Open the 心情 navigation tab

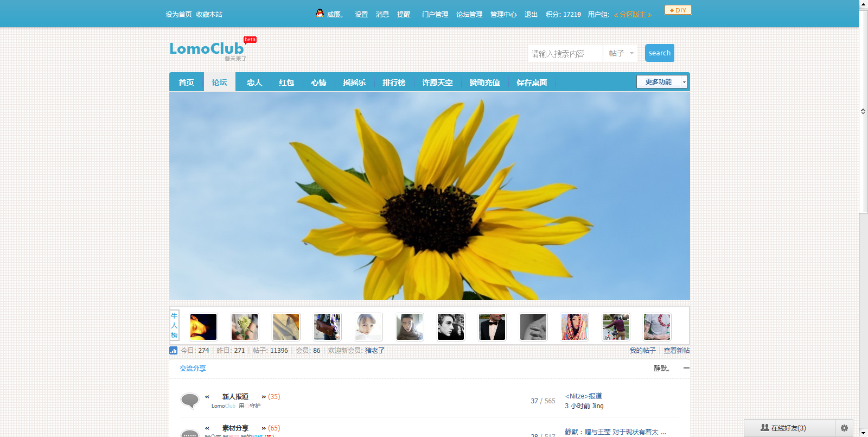pos(318,83)
